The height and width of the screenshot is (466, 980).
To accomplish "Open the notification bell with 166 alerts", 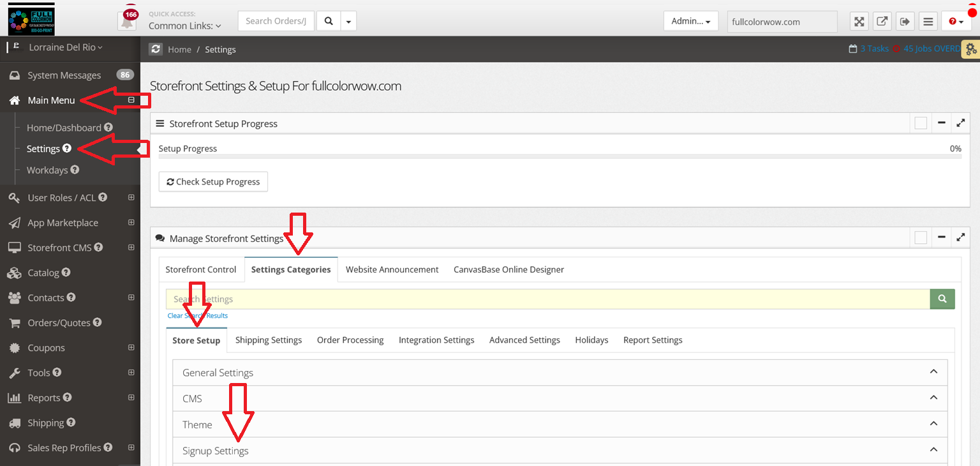I will (x=128, y=21).
